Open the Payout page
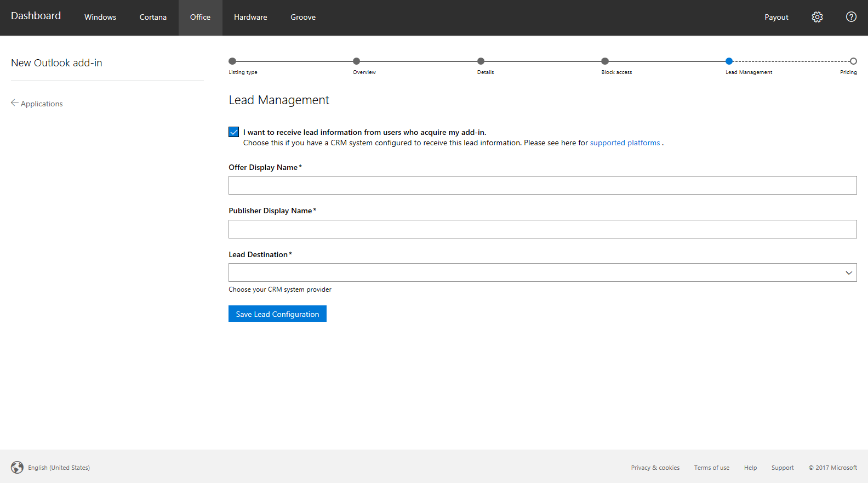Viewport: 868px width, 483px height. click(x=776, y=18)
